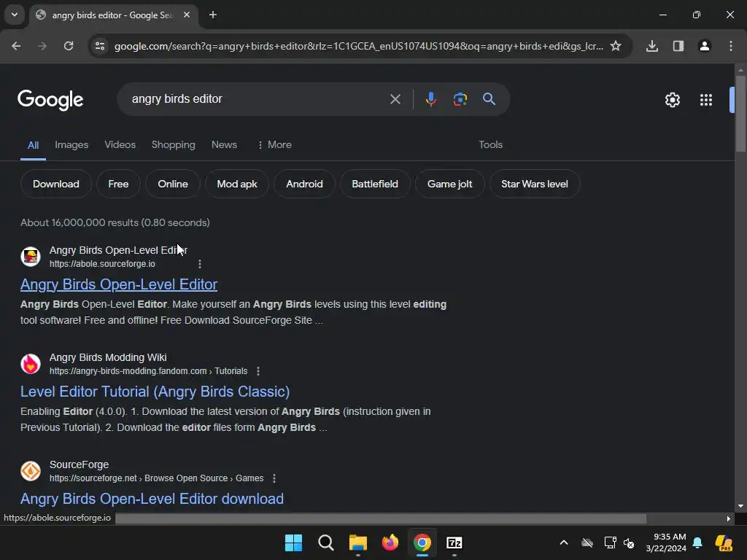Screen dimensions: 747x560
Task: Click the abole.sourceforge.io URL text
Action: (102, 264)
